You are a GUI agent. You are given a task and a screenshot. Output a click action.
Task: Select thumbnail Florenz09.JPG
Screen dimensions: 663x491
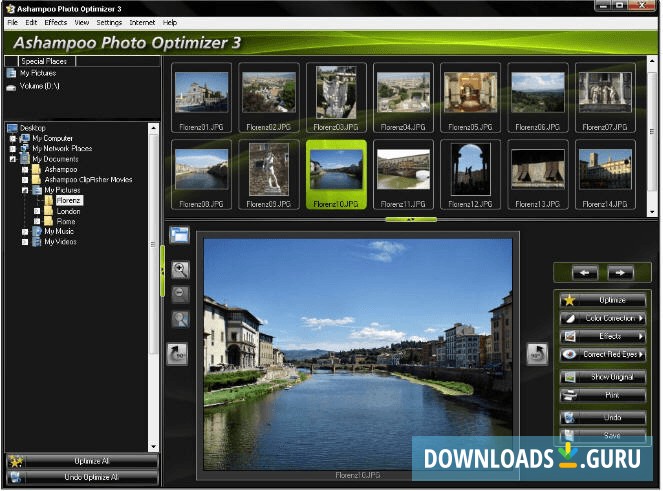pos(268,175)
